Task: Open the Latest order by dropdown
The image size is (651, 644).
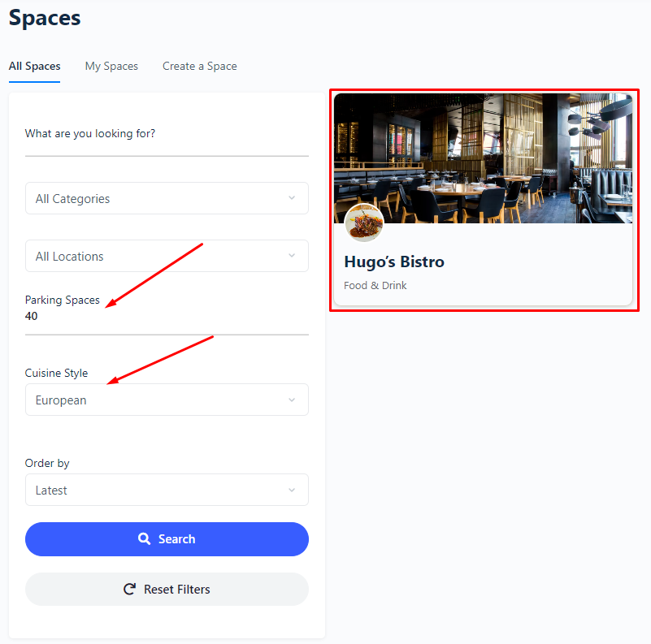Action: (167, 490)
